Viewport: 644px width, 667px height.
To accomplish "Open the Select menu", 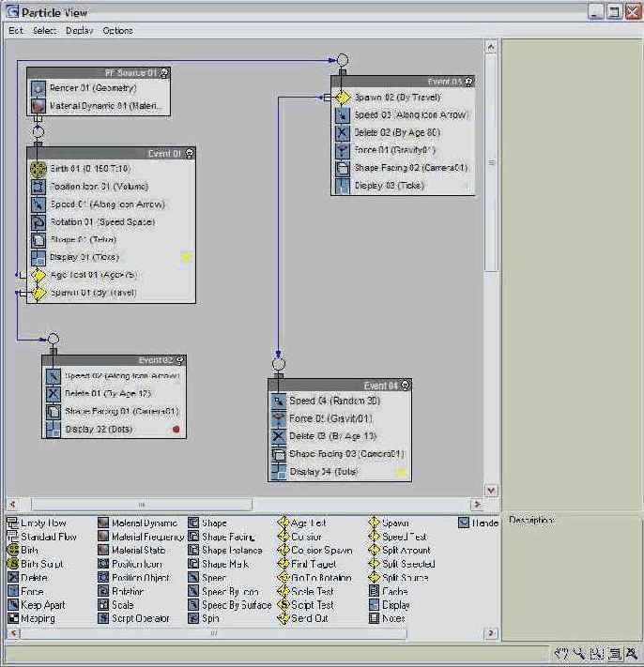I will (x=44, y=31).
